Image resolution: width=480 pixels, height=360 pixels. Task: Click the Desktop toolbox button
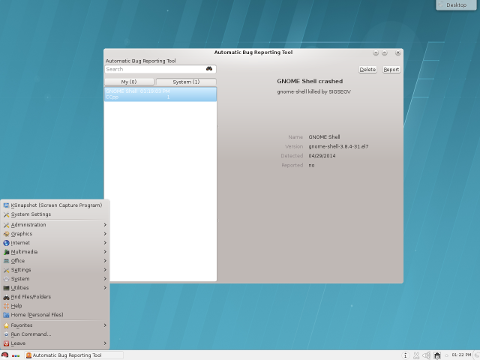click(x=456, y=5)
